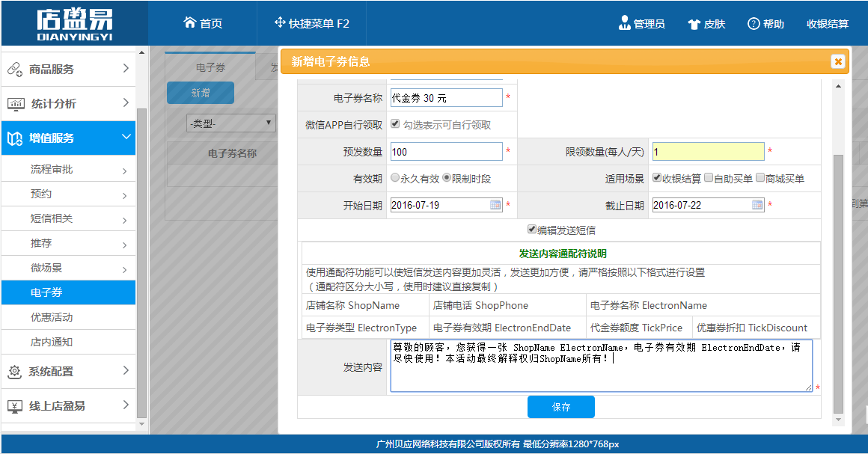Expand 系统配置 menu chevron
The height and width of the screenshot is (454, 868).
click(126, 370)
